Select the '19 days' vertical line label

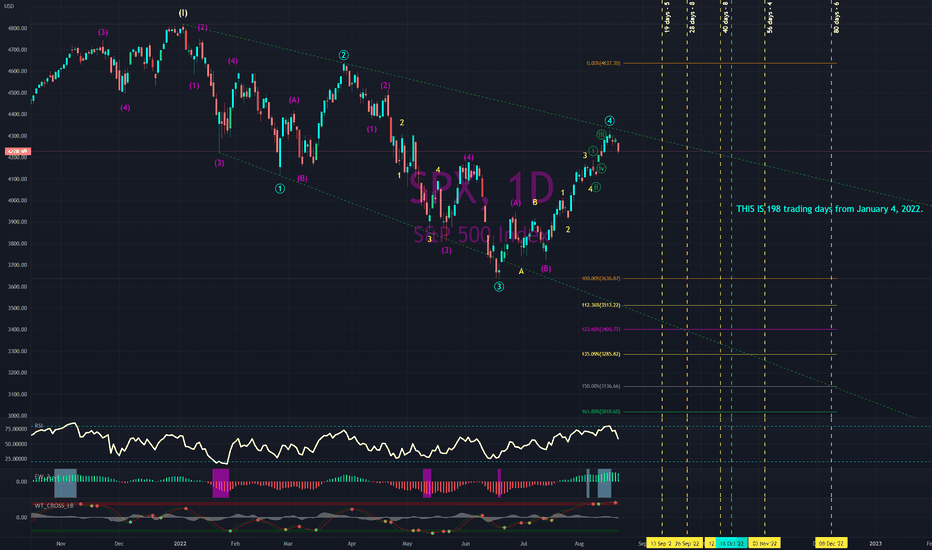pyautogui.click(x=667, y=17)
